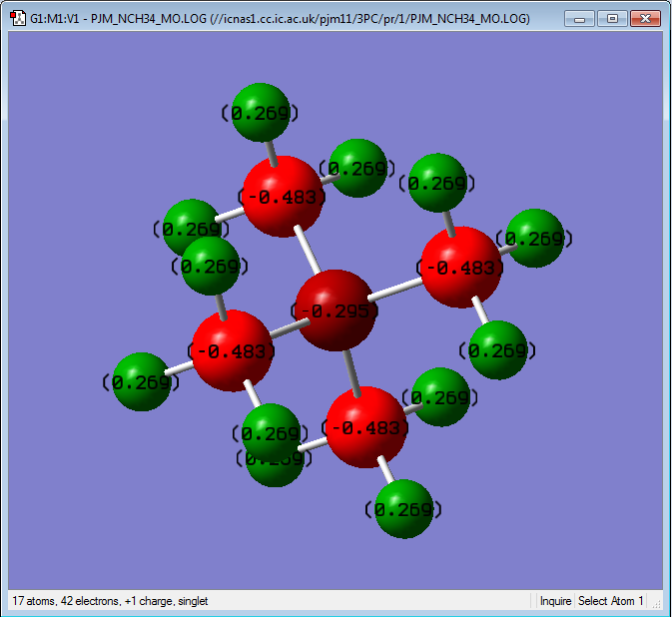Pick the rightmost hydrogen atom labeled 0.269

(x=535, y=239)
